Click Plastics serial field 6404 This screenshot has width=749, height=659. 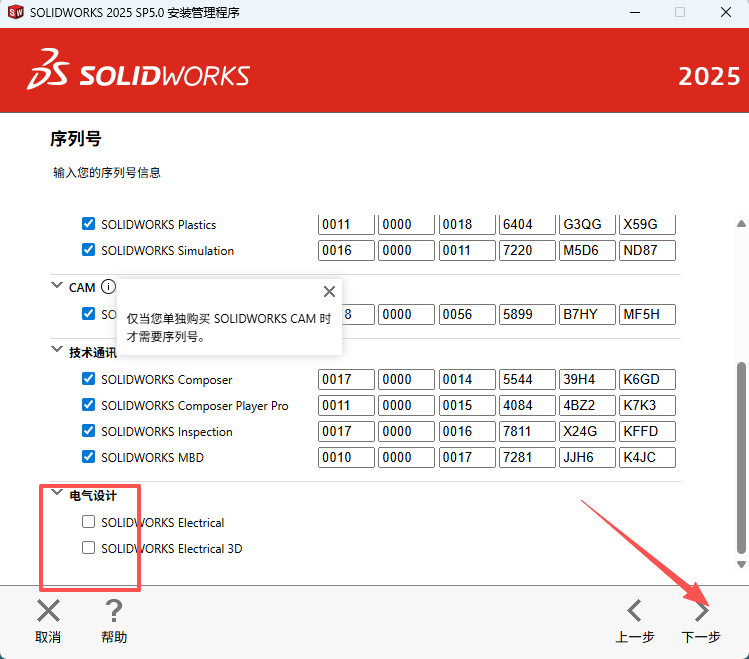527,224
